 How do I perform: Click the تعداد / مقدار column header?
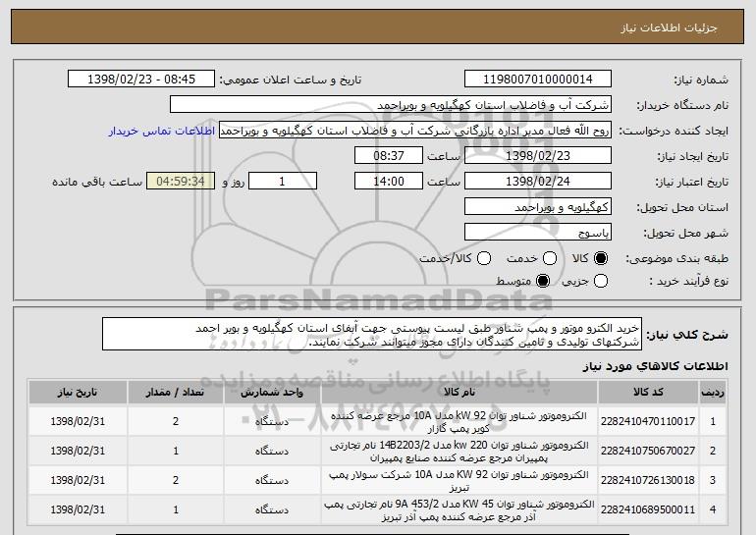[x=176, y=393]
